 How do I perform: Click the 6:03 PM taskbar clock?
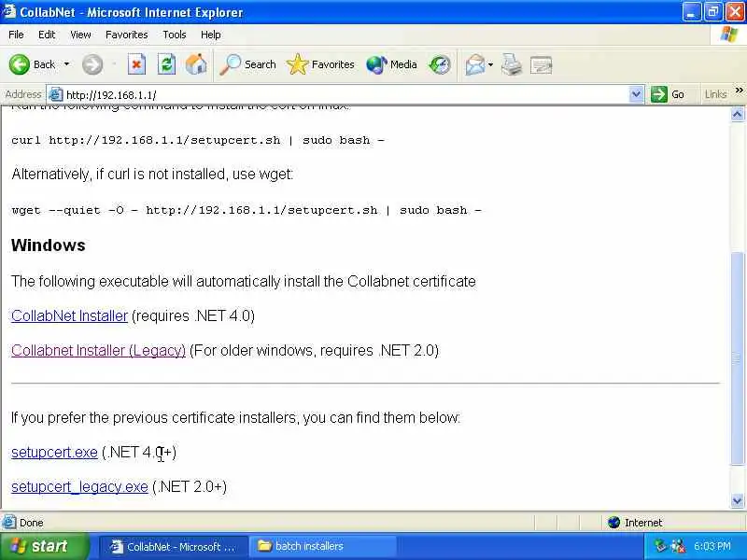712,546
